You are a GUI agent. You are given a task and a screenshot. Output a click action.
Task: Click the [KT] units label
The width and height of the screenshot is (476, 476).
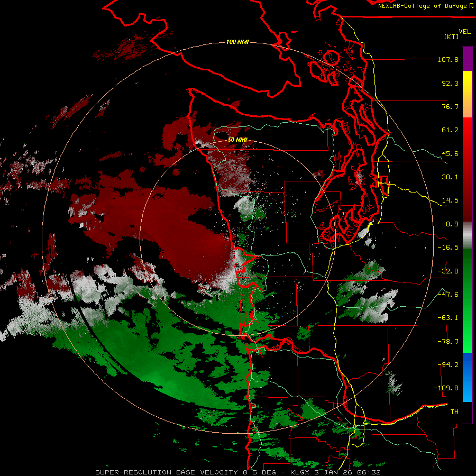tap(451, 36)
